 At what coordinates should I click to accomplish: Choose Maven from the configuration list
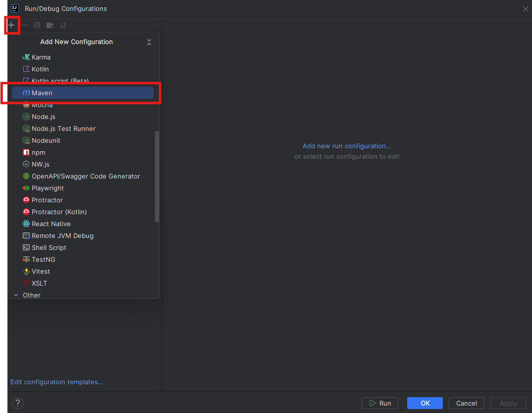click(82, 93)
